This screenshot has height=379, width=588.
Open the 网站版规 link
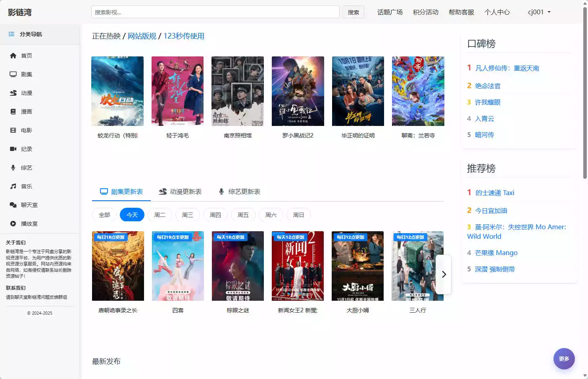[142, 36]
